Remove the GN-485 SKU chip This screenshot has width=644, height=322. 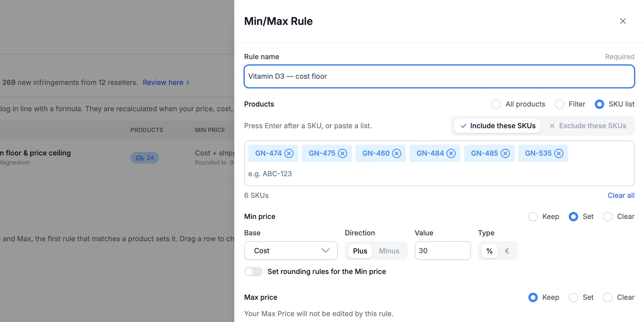point(505,153)
